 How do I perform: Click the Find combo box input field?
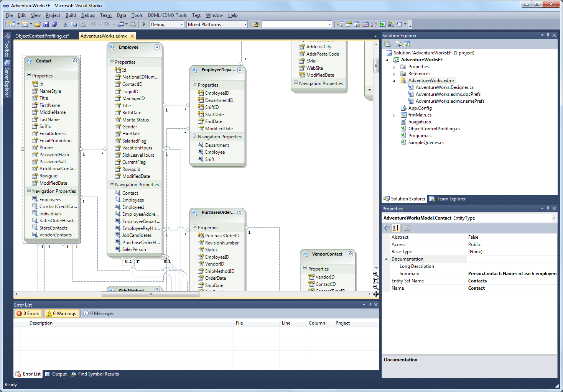pyautogui.click(x=294, y=25)
